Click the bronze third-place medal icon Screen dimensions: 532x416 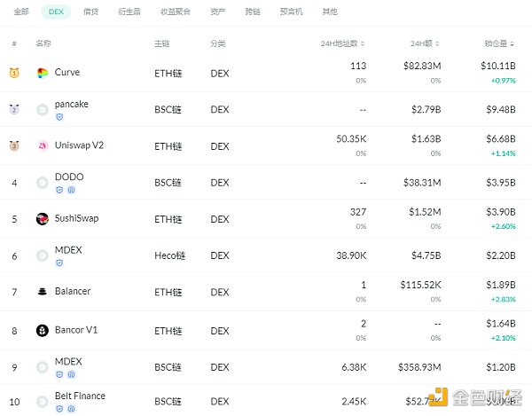14,145
